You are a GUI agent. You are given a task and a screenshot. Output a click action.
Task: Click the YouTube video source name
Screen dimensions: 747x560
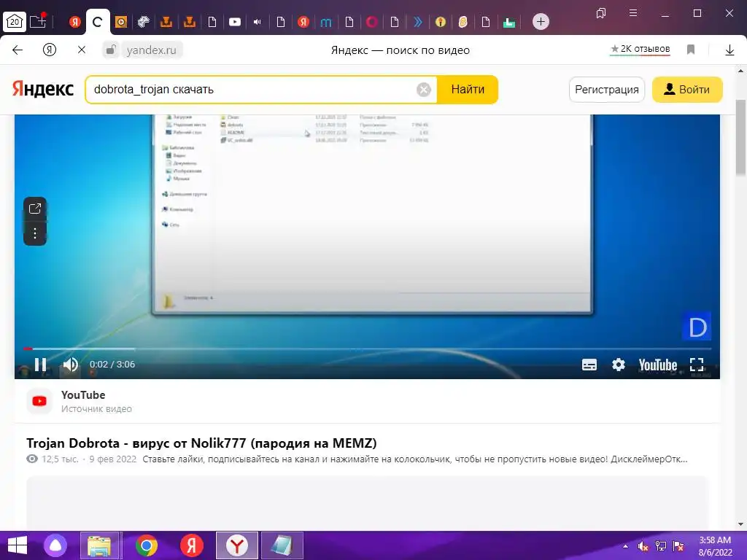[x=83, y=394]
